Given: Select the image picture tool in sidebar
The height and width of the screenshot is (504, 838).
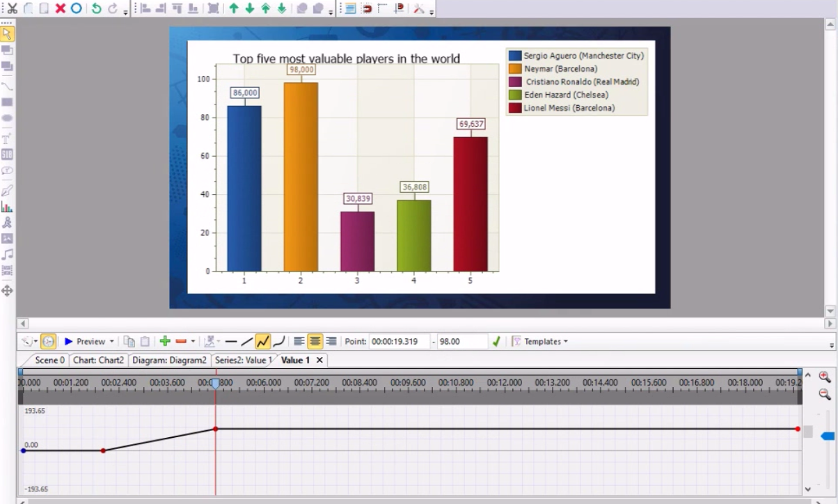Looking at the screenshot, I should (7, 239).
